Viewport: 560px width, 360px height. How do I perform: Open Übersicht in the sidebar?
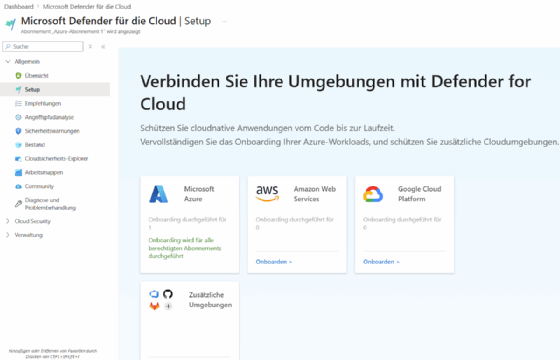(x=37, y=75)
